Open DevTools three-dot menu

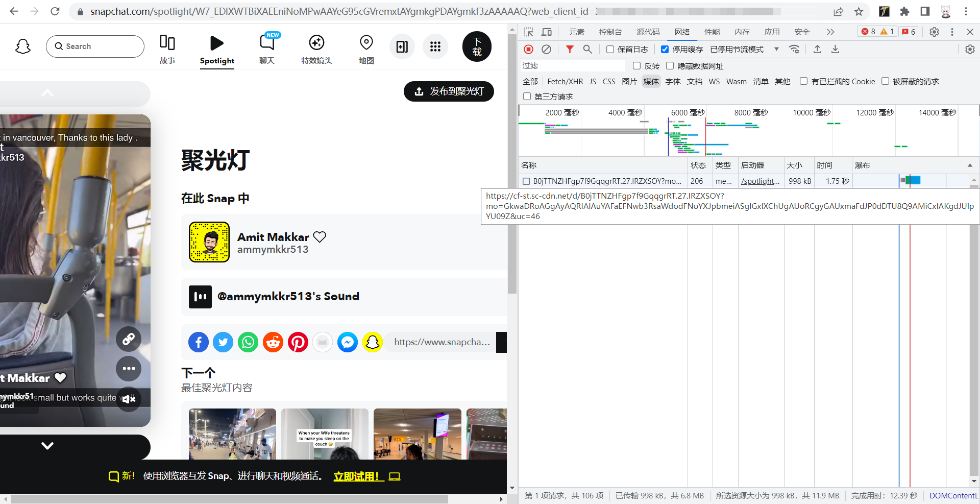952,32
